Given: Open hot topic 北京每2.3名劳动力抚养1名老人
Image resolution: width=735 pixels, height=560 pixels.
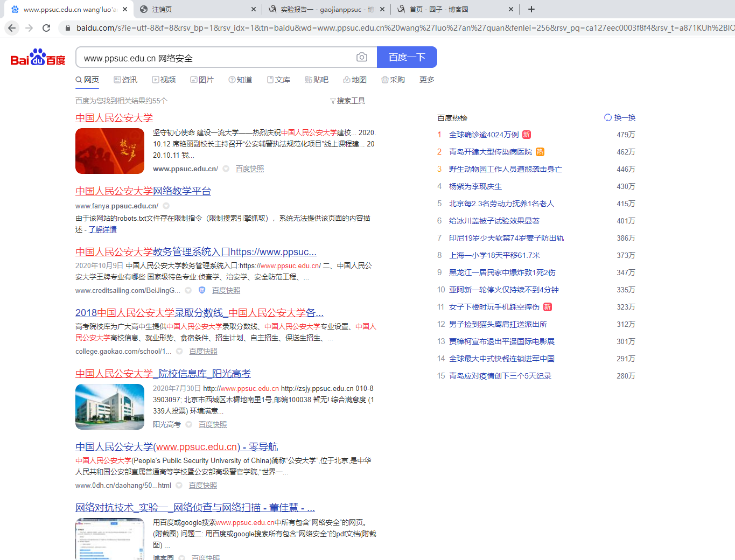Looking at the screenshot, I should (x=502, y=204).
